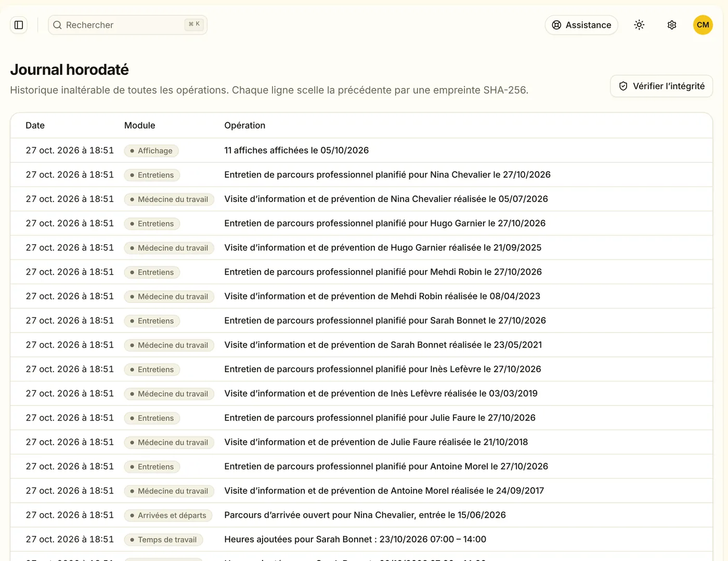
Task: Open the Hugo Garnier entretien row
Action: 361,223
